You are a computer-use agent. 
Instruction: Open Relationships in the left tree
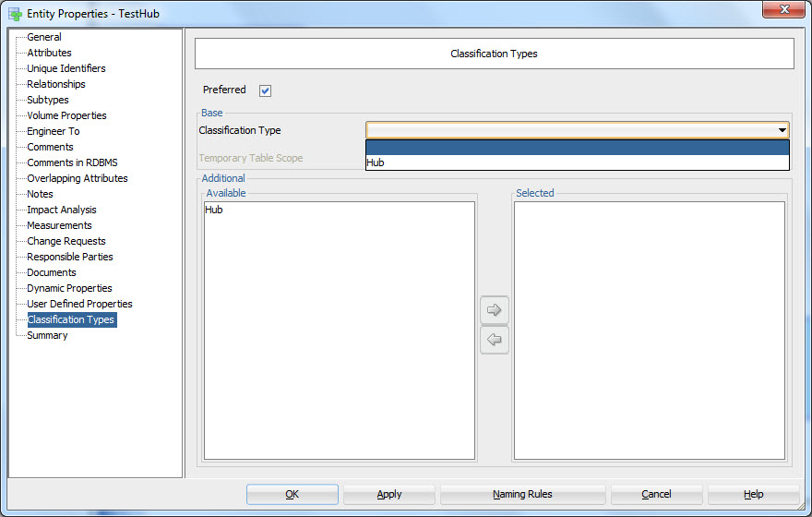tap(55, 84)
